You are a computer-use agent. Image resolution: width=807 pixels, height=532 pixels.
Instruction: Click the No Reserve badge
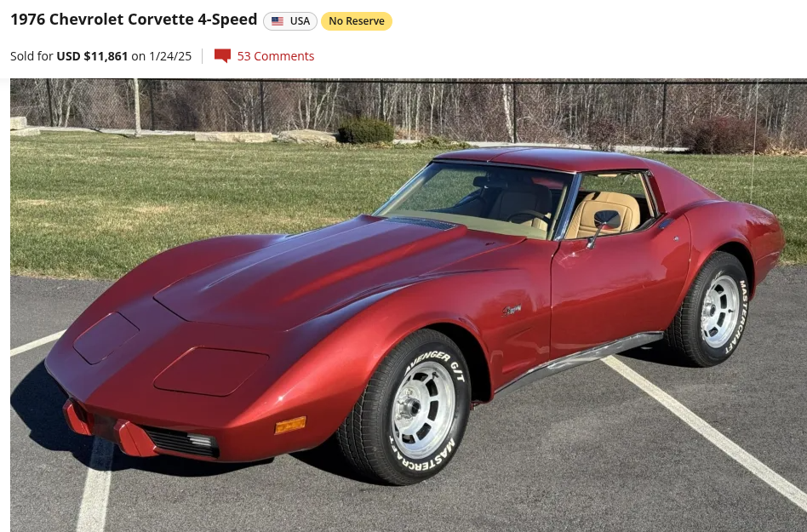357,21
